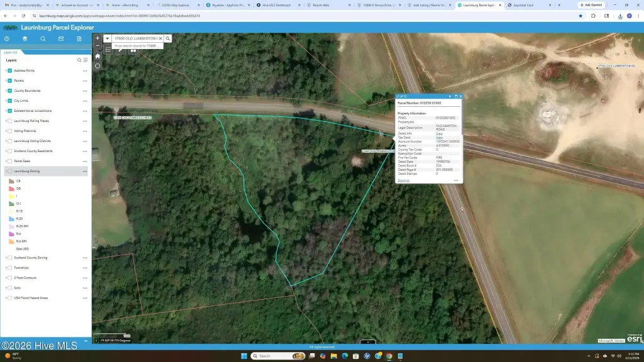Zoom in on the map
The height and width of the screenshot is (362, 644).
tap(97, 38)
